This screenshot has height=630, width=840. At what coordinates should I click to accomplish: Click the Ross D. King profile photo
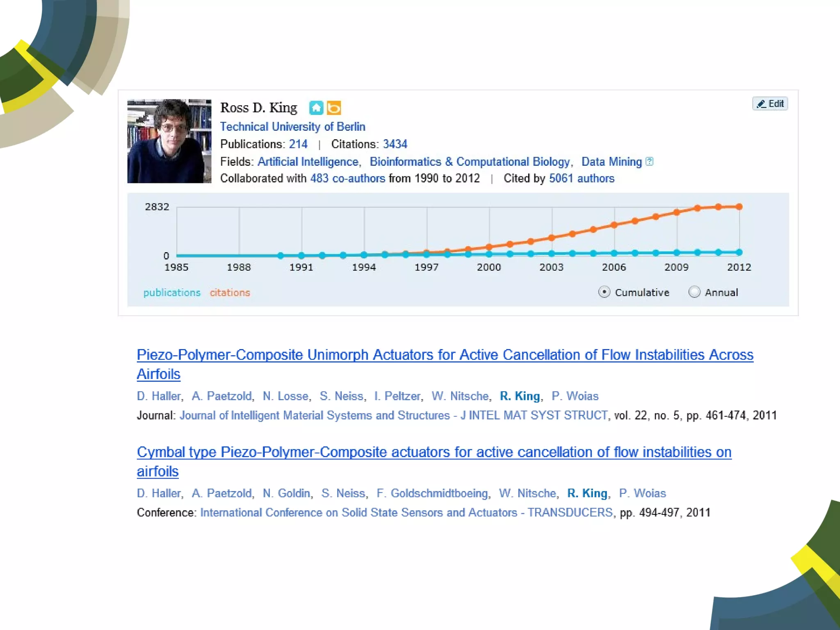point(169,141)
